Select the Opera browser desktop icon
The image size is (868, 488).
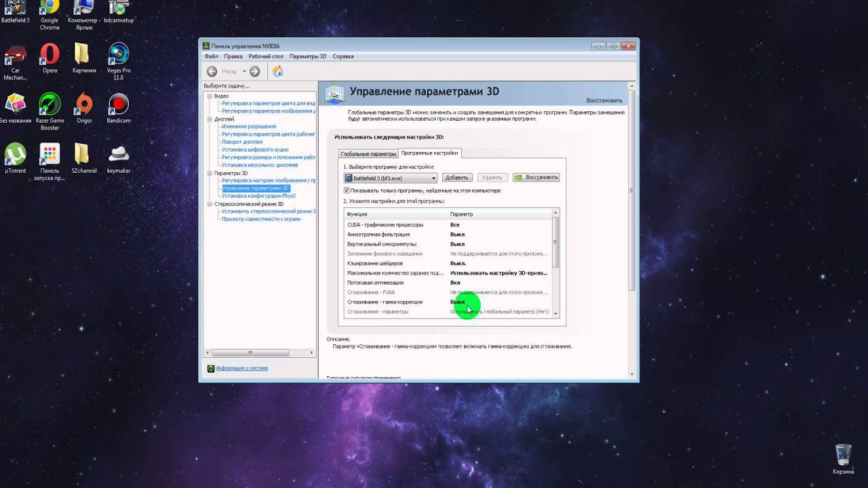pyautogui.click(x=50, y=58)
